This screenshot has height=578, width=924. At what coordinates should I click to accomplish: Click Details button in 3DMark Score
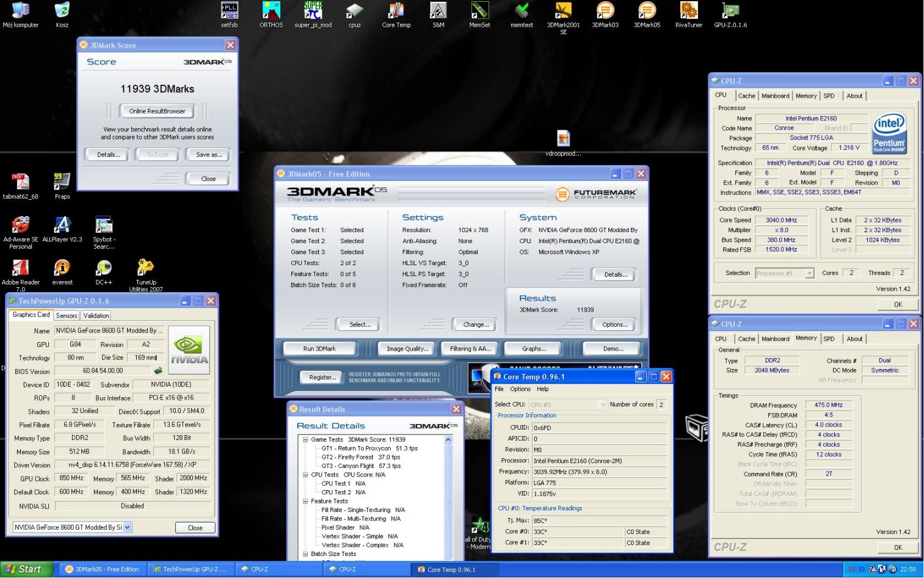coord(108,155)
